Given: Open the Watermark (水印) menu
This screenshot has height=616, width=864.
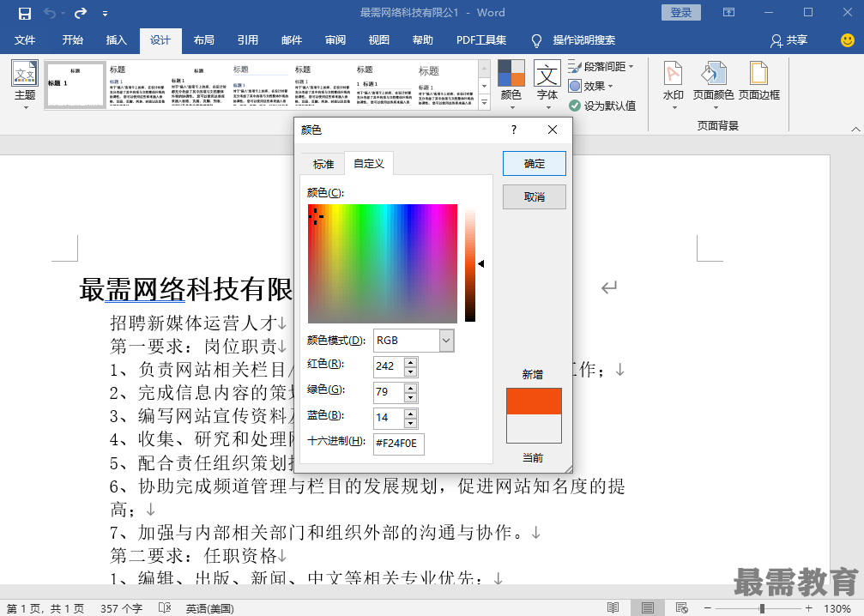Looking at the screenshot, I should (x=674, y=84).
